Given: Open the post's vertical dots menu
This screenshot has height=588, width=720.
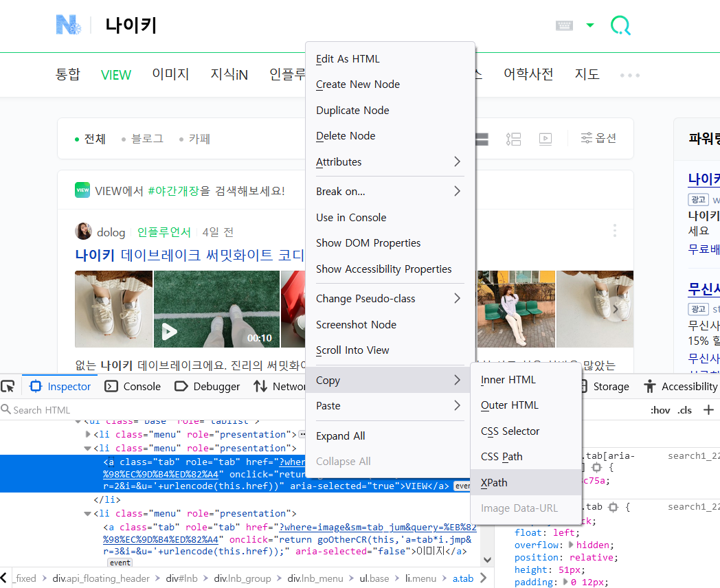Looking at the screenshot, I should click(x=614, y=231).
